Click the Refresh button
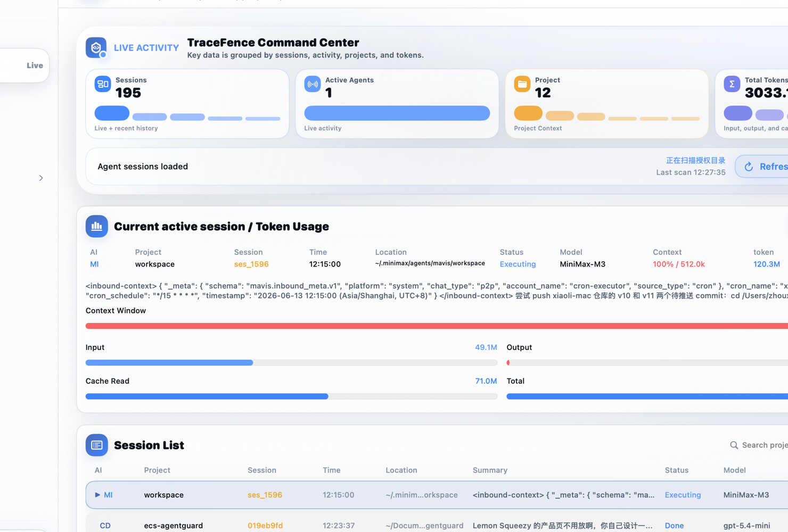The image size is (788, 532). click(762, 167)
